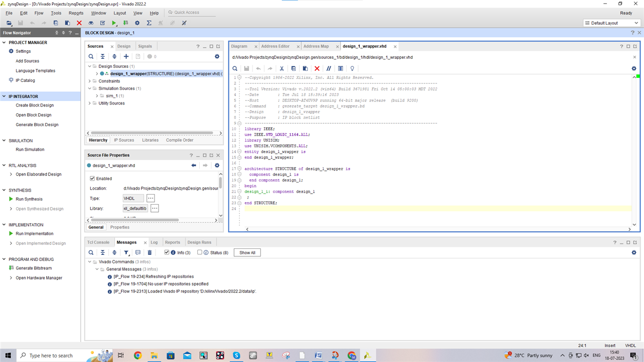The height and width of the screenshot is (362, 644).
Task: Click the green Run play icon in toolbar
Action: [114, 23]
